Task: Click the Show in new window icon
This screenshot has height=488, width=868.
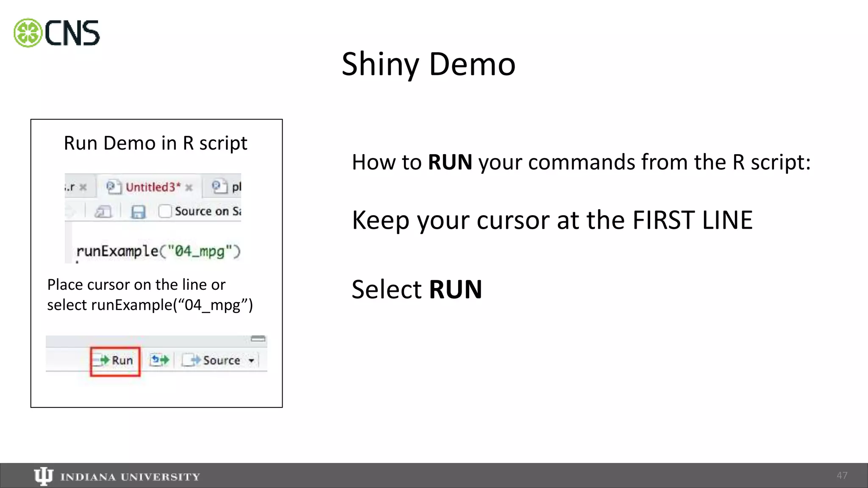Action: click(x=103, y=211)
